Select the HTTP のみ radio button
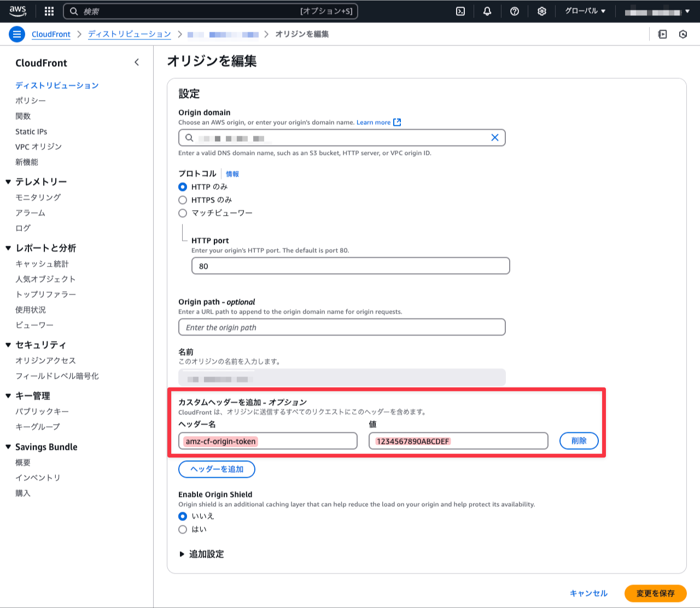700x608 pixels. point(183,187)
